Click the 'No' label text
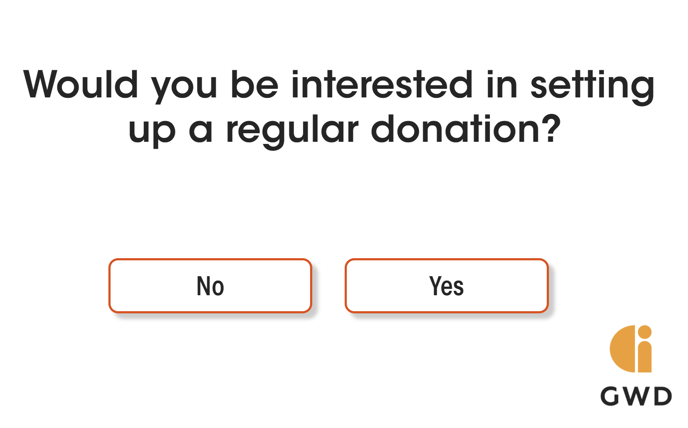Screen dimensions: 688x428 [x=210, y=286]
